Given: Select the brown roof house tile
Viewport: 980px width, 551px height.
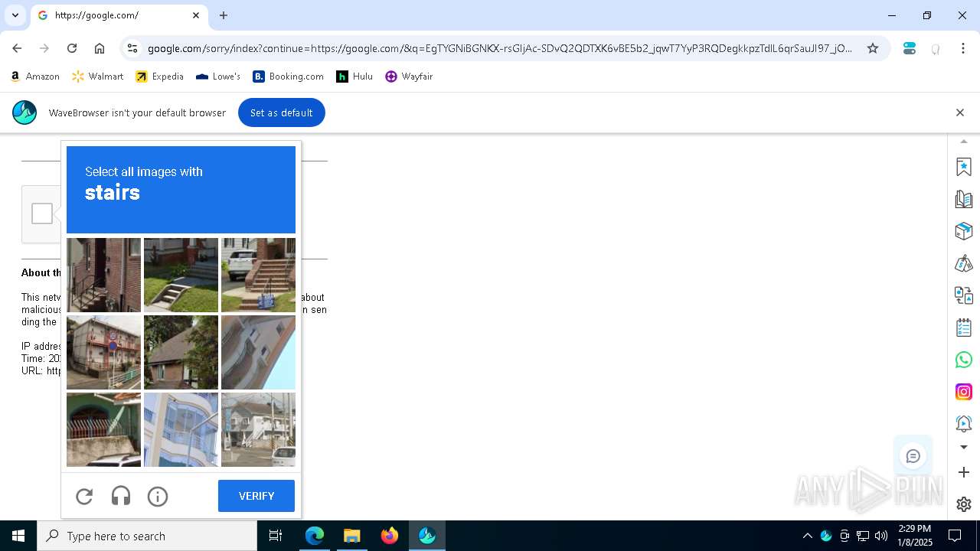Looking at the screenshot, I should point(181,352).
